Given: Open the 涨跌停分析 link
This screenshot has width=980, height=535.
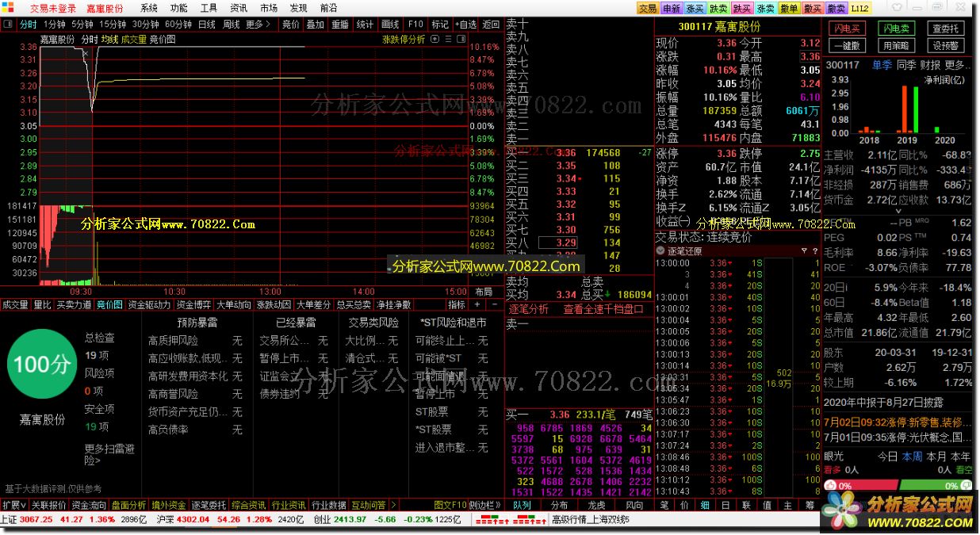Looking at the screenshot, I should click(x=404, y=39).
